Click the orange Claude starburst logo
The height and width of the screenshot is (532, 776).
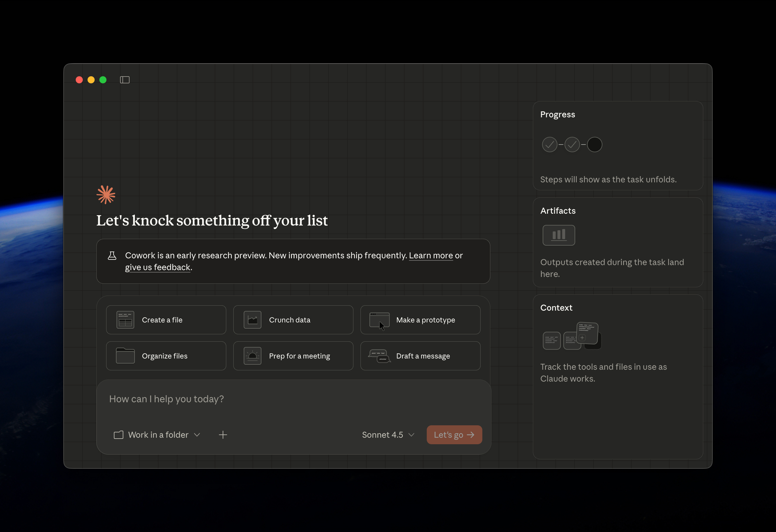point(106,194)
